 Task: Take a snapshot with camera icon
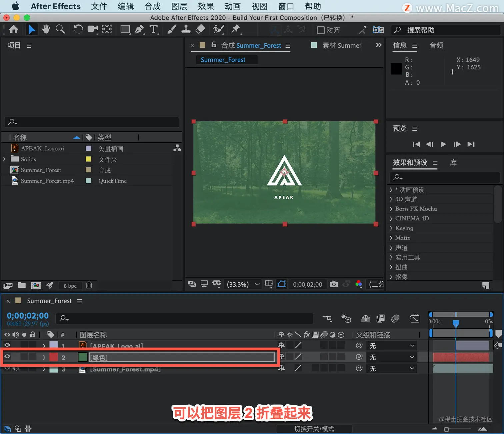point(334,284)
